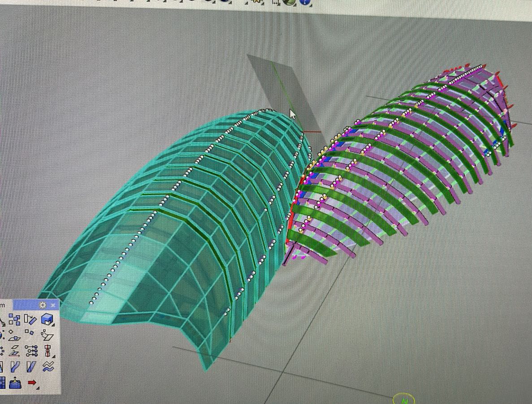532x404 pixels.
Task: Open the floating toolbar gear options
Action: click(x=43, y=305)
